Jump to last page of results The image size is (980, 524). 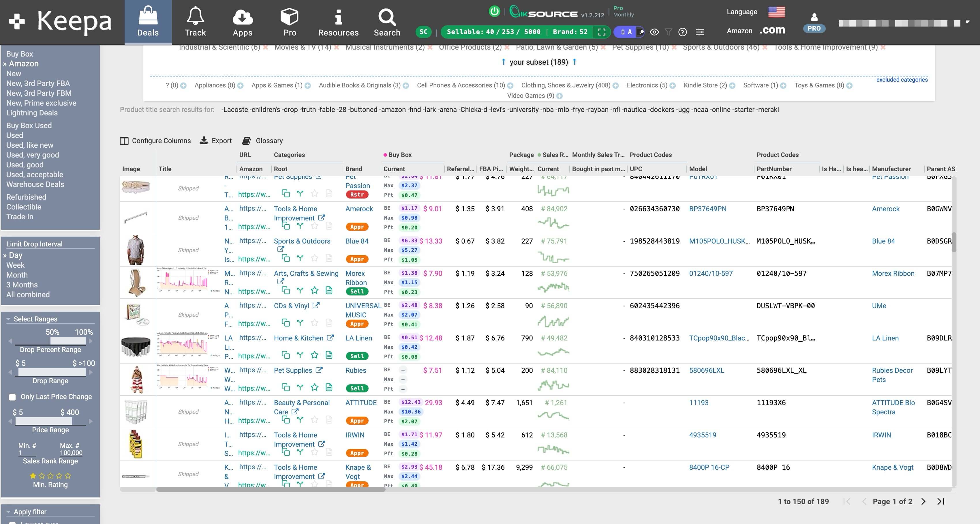941,501
